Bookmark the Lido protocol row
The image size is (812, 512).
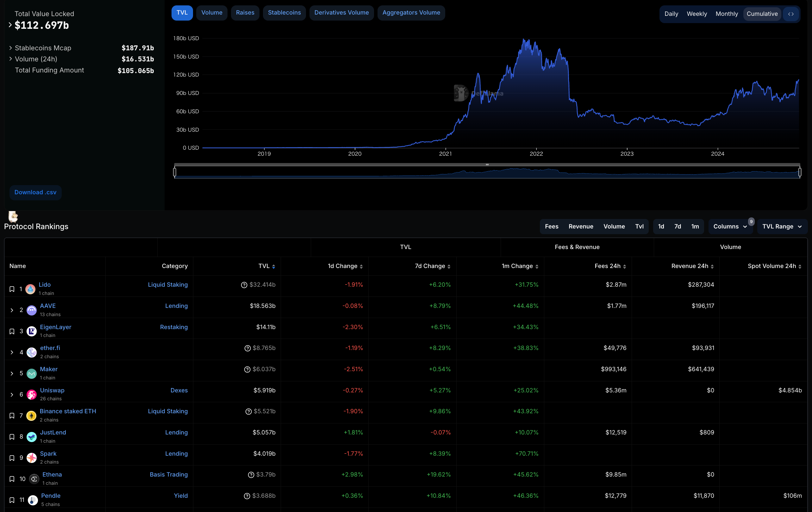(x=12, y=289)
